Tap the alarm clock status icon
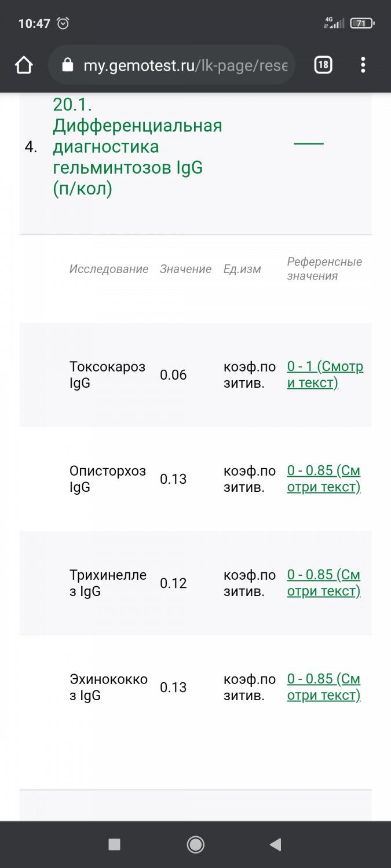 pyautogui.click(x=63, y=23)
